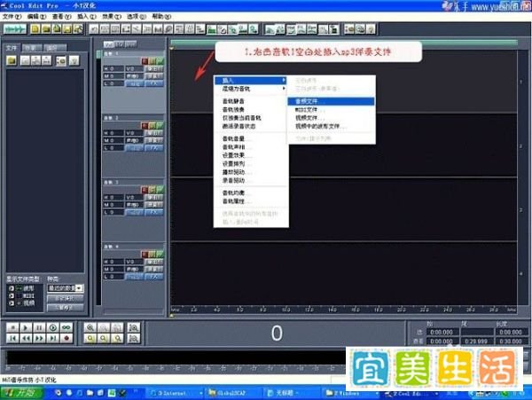Screen dimensions: 532x400
Task: Switch to the 文件 tab in left panel
Action: coord(12,48)
